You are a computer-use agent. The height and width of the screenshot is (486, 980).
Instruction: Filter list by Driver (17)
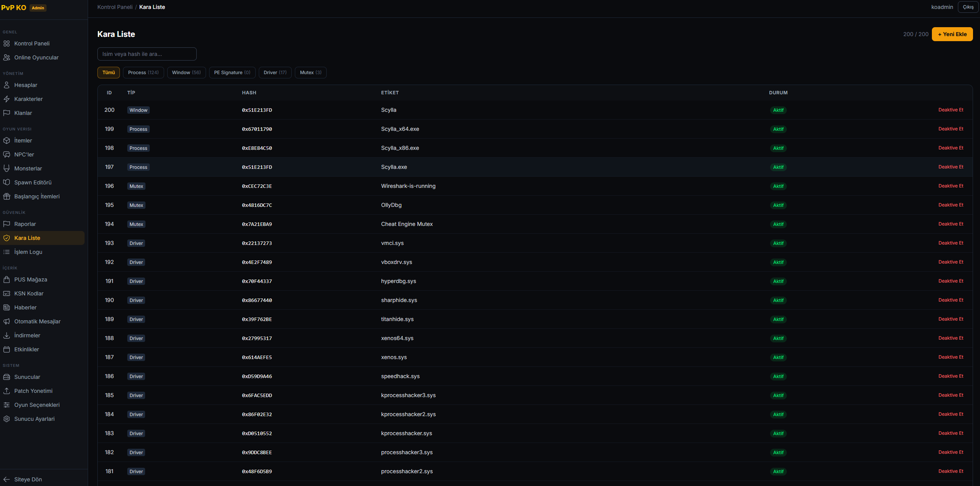pyautogui.click(x=275, y=73)
